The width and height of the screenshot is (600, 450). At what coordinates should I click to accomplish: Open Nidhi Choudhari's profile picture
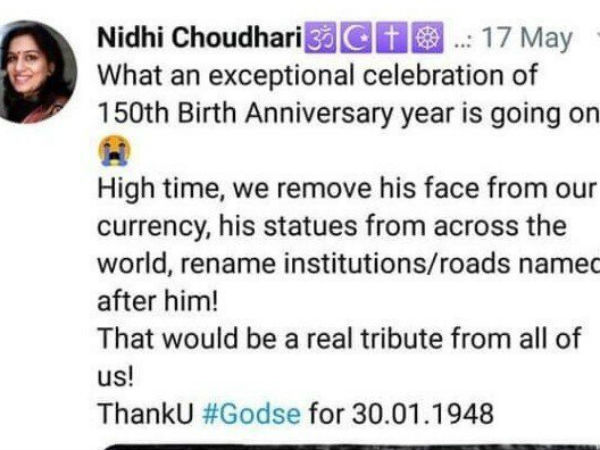[36, 72]
